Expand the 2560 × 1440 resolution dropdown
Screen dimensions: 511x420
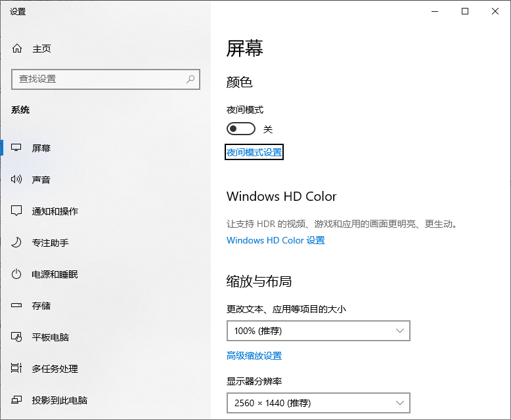[x=318, y=402]
